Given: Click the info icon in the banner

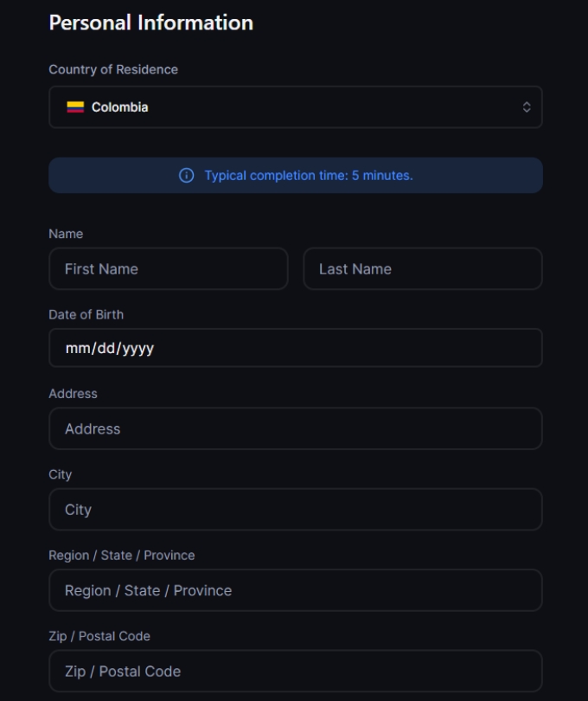Looking at the screenshot, I should point(186,176).
